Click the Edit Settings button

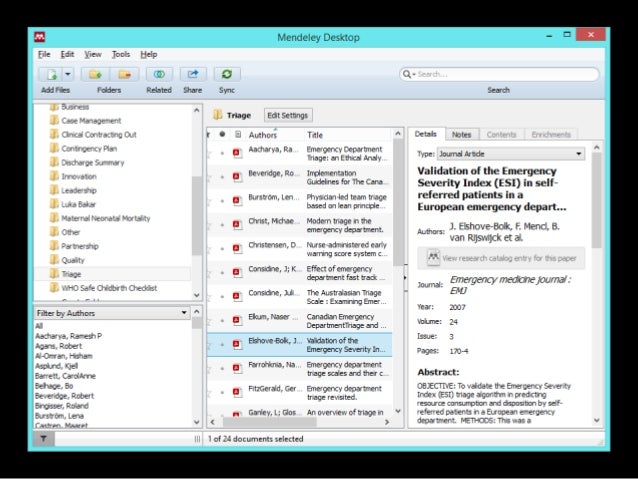288,115
